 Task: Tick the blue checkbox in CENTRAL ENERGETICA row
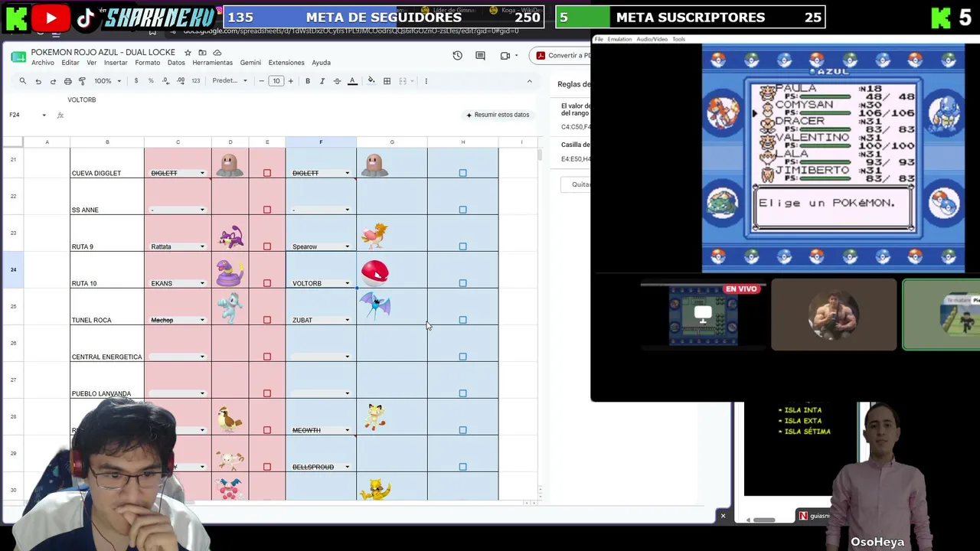click(462, 357)
